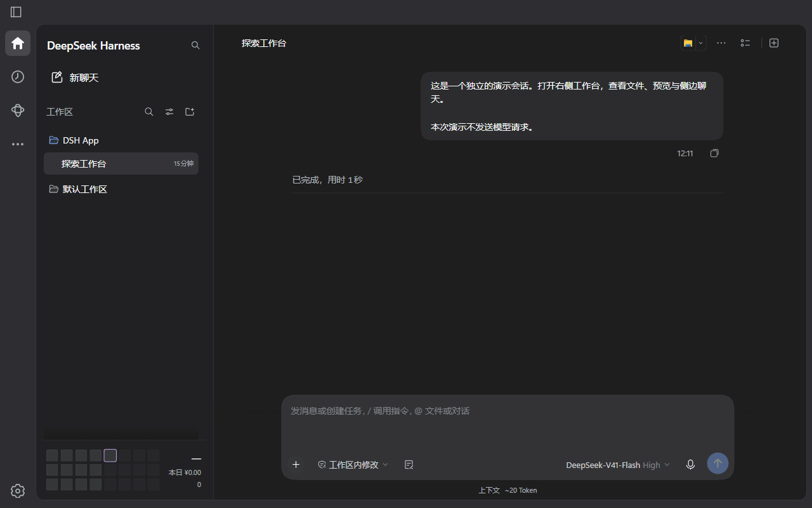Open the Home view from the left rail
Viewport: 812px width, 508px height.
coord(18,43)
